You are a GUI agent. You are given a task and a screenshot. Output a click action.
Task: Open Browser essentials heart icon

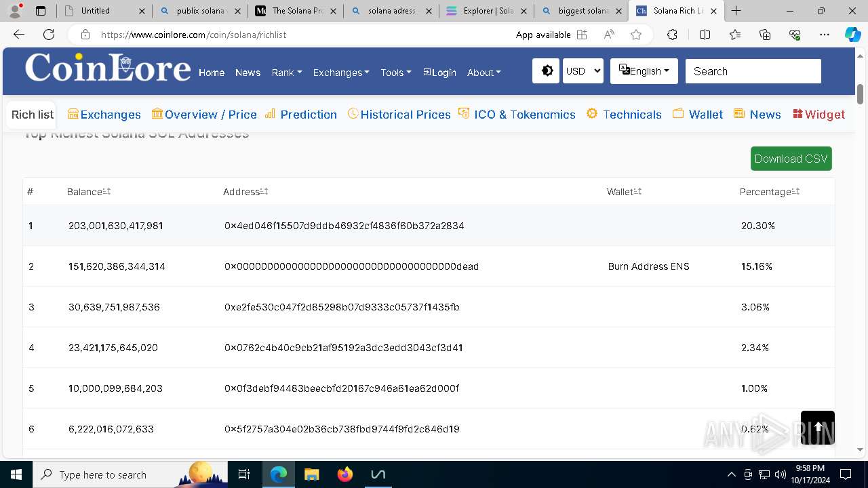(x=795, y=35)
